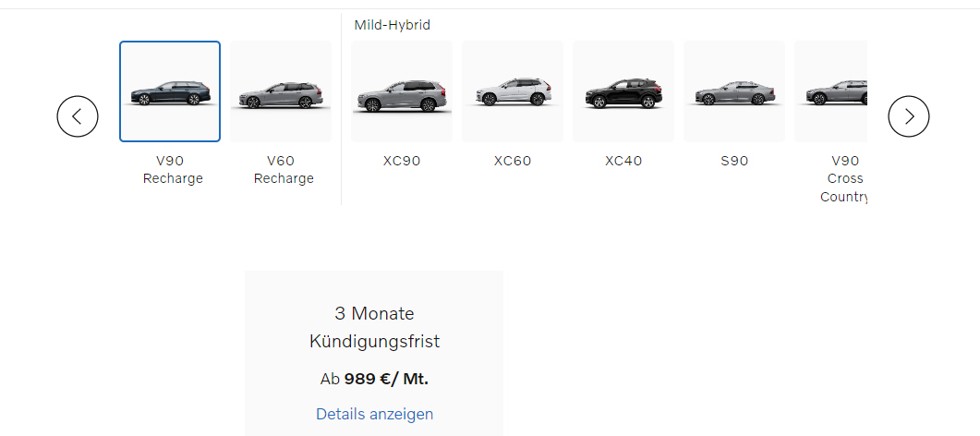Viewport: 980px width, 436px height.
Task: Open the Details anzeigen link
Action: tap(374, 414)
